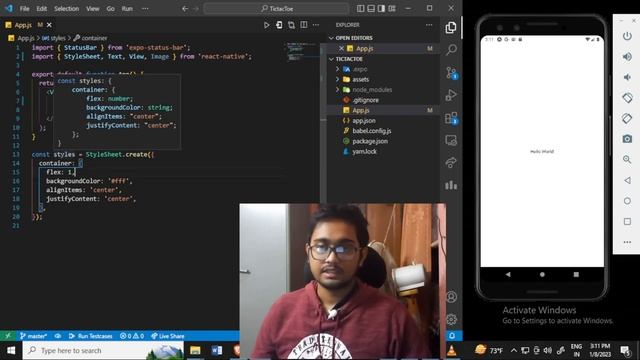
Task: Close App.js in Open Editors list
Action: (x=341, y=48)
